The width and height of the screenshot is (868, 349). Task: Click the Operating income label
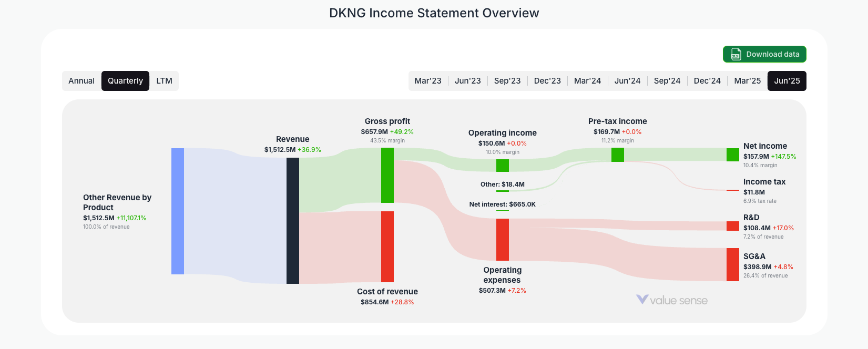click(503, 133)
